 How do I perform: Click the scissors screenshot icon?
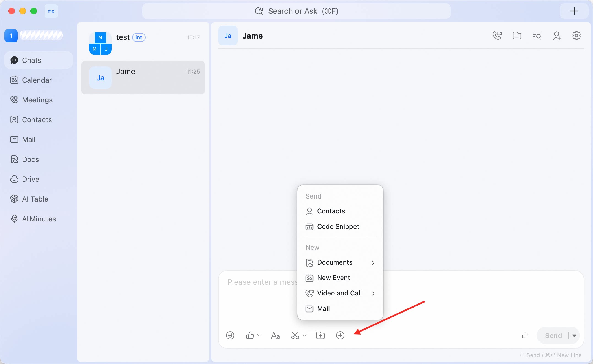coord(295,335)
